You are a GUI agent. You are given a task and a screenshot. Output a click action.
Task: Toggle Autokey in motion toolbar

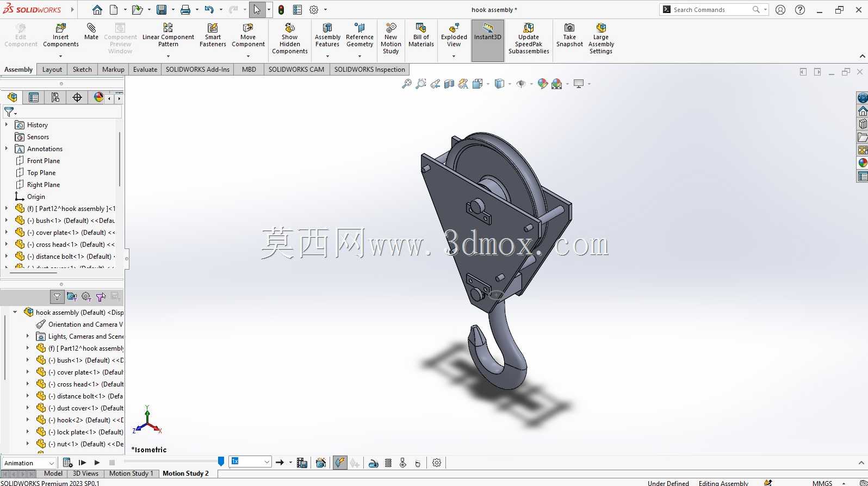(x=340, y=463)
